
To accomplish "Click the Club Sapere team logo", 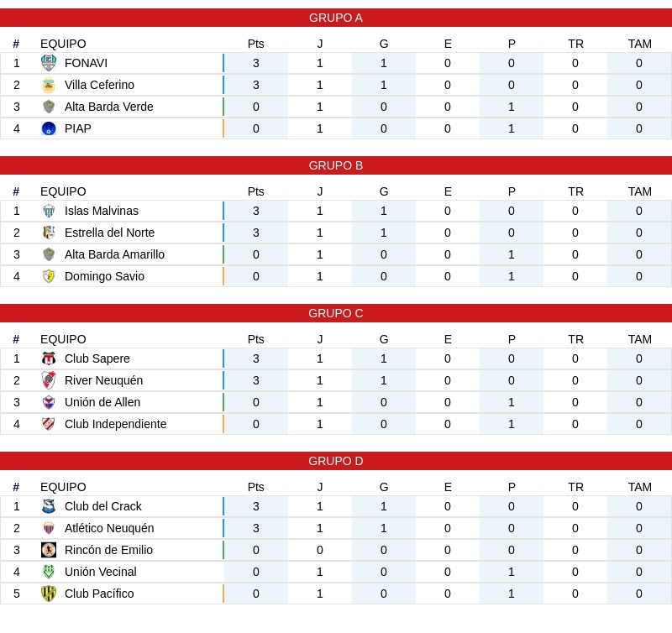I will coord(49,358).
